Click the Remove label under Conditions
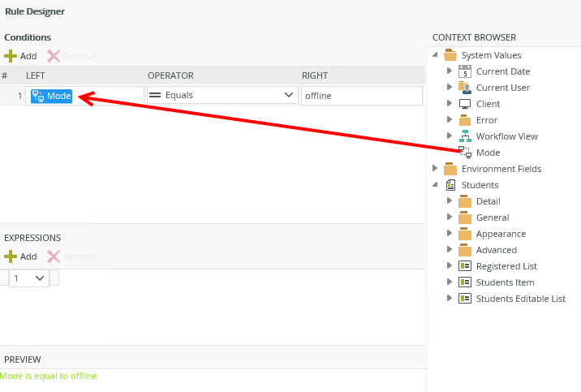The height and width of the screenshot is (392, 581). [x=80, y=56]
